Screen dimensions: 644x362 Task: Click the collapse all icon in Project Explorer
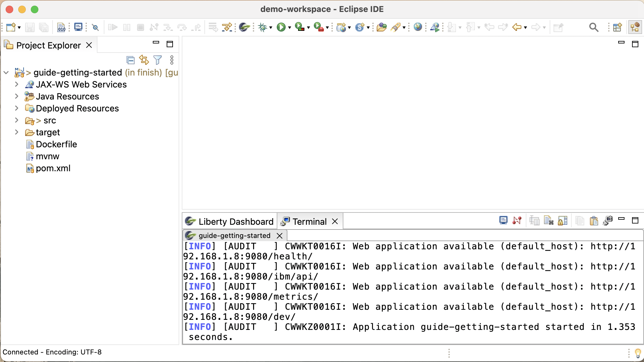tap(130, 59)
